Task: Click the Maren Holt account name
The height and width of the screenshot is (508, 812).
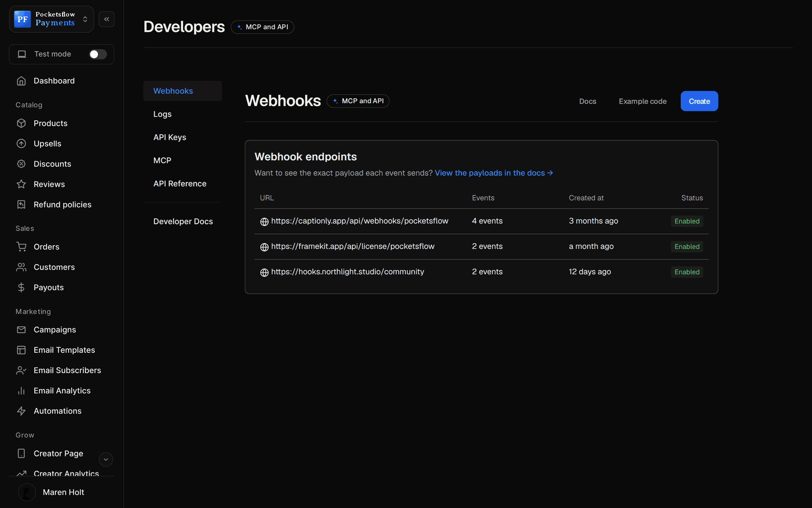Action: (x=63, y=492)
